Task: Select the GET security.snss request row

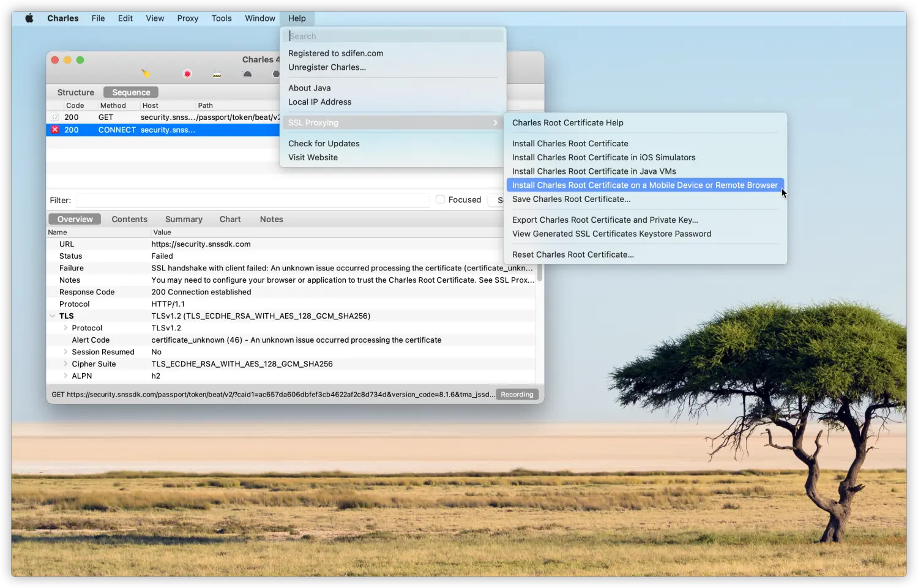Action: pos(163,117)
